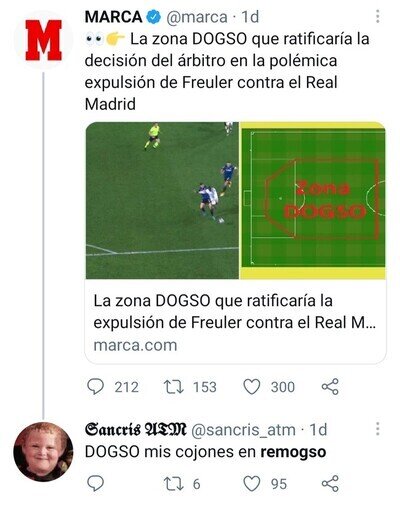
Task: Open the marca.com article link card
Action: pos(235,322)
